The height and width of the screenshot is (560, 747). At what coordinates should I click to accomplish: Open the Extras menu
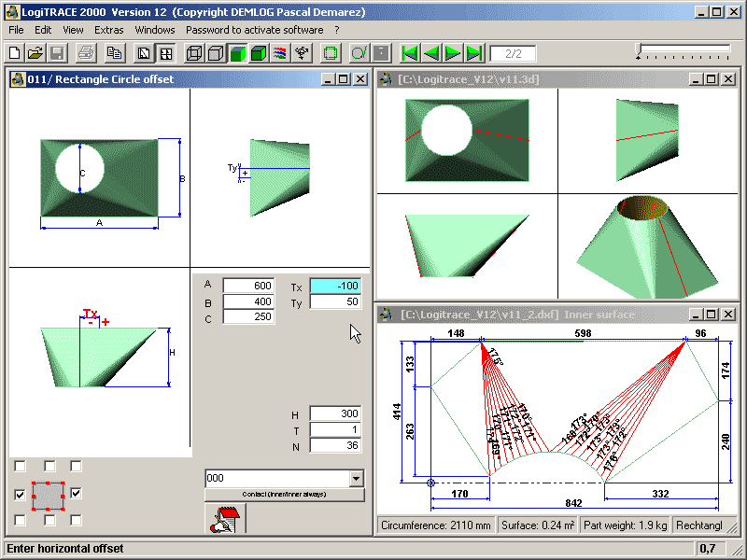click(x=108, y=30)
